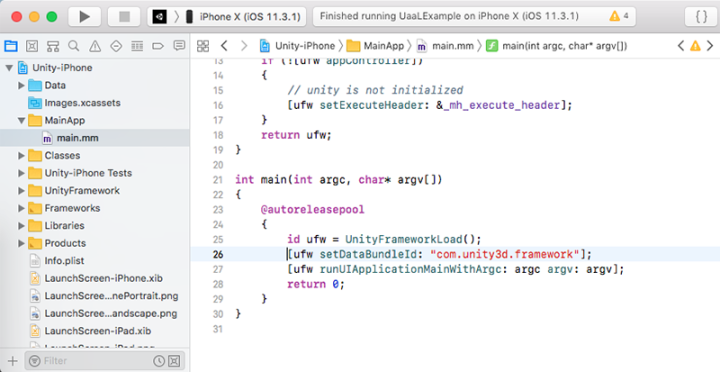Toggle the code review braces button
The image size is (720, 372).
point(701,17)
